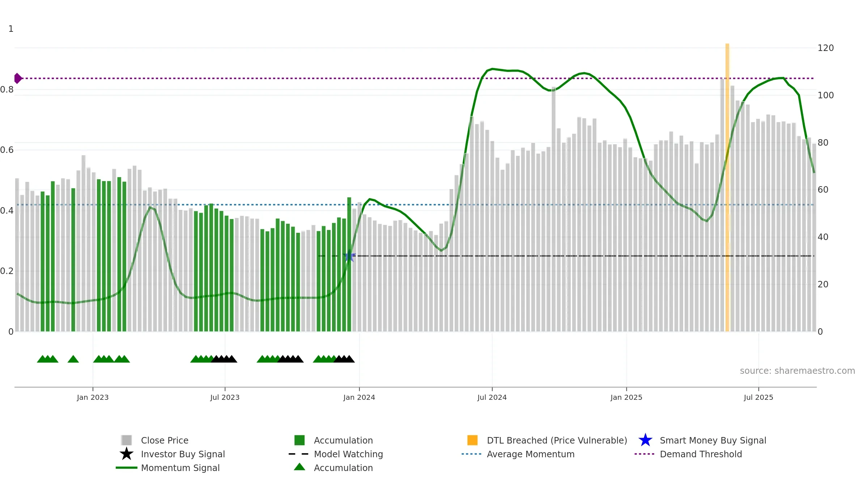
Task: Click the blue Smart Money Buy Signal star
Action: click(x=645, y=440)
